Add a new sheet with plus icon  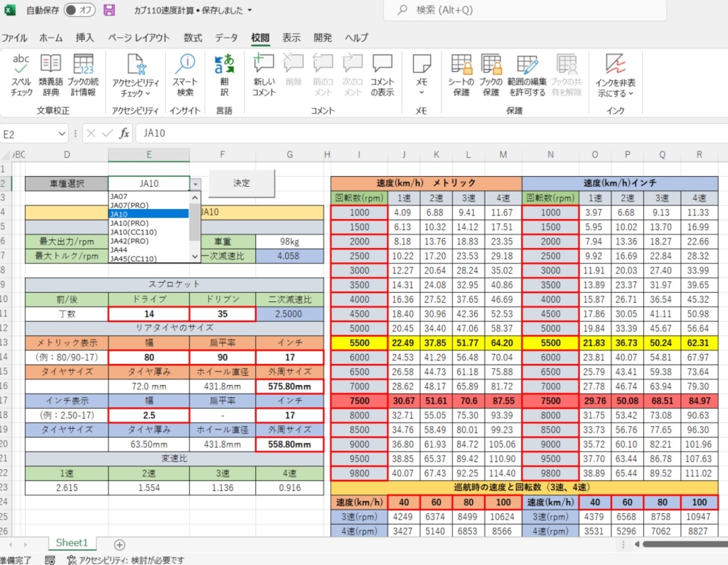click(119, 544)
